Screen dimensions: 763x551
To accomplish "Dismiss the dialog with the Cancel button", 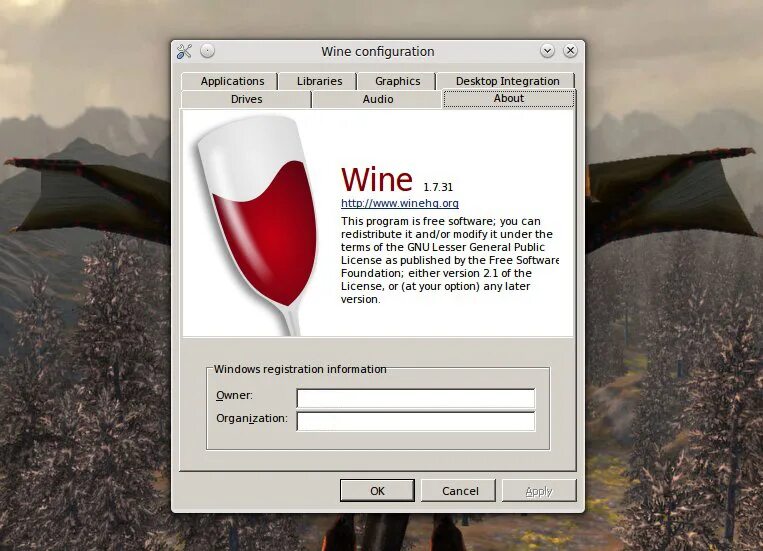I will (460, 491).
